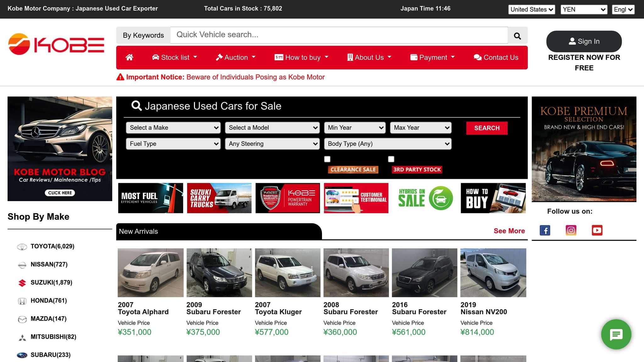Open Instagram page icon
The height and width of the screenshot is (362, 644).
(x=571, y=230)
